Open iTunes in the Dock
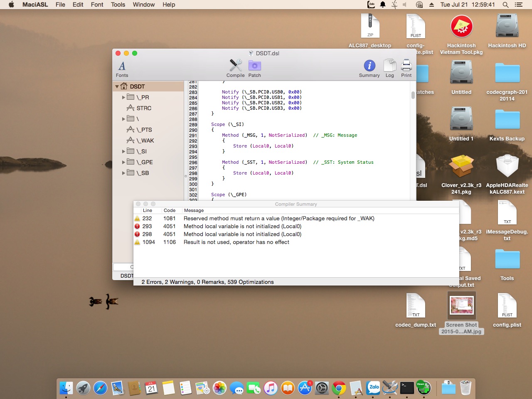The image size is (532, 399). (x=271, y=388)
